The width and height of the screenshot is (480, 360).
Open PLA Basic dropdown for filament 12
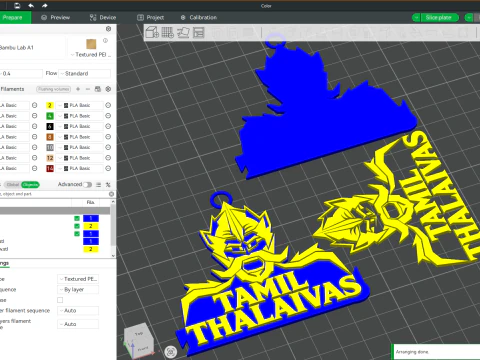click(79, 158)
